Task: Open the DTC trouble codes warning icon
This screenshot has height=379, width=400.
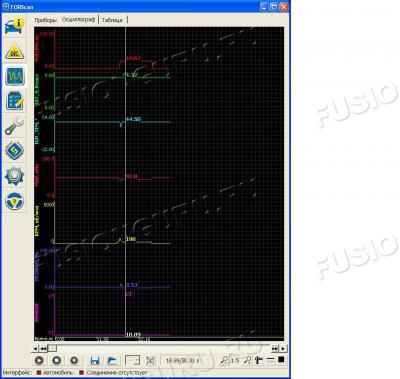Action: 14,52
